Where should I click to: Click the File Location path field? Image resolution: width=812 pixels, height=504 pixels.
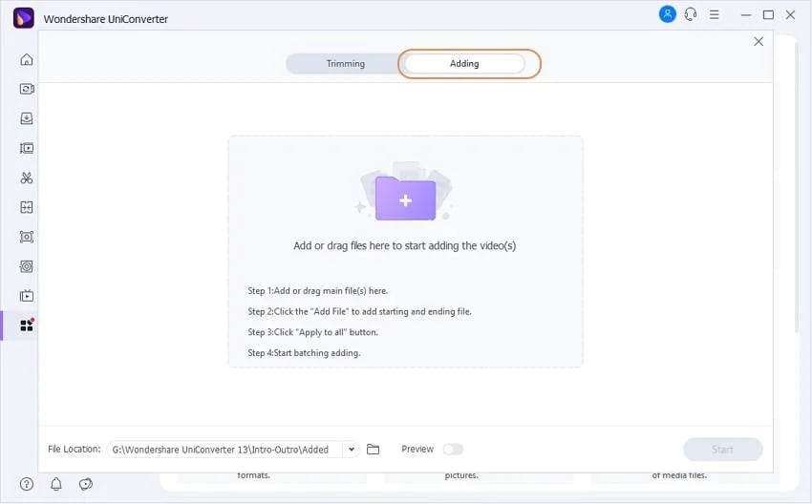tap(225, 450)
